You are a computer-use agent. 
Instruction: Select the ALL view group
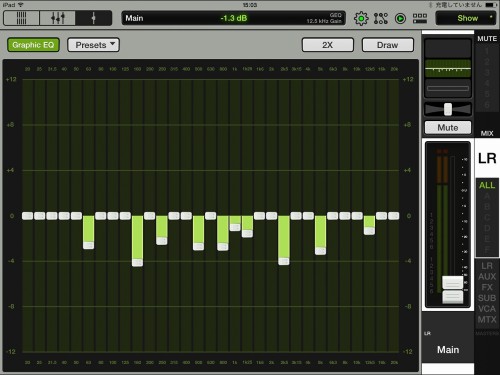click(487, 185)
